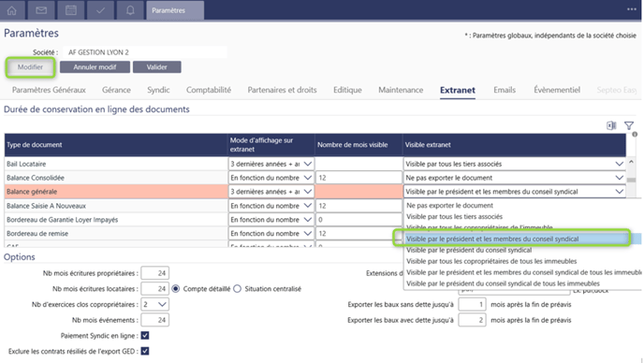The height and width of the screenshot is (363, 644).
Task: Choose 'Visible par le président du conseil syndical' option
Action: [469, 250]
